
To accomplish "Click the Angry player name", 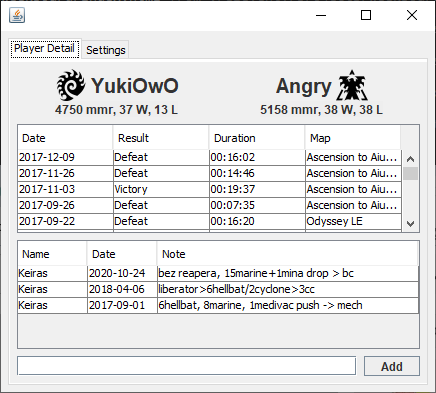I will 304,87.
